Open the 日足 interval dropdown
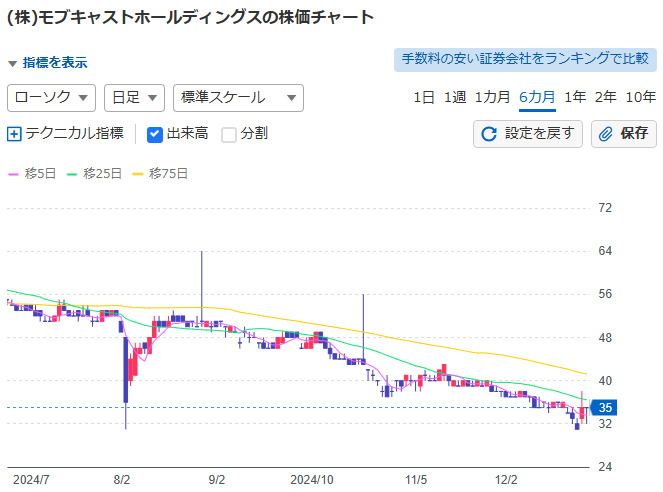Image resolution: width=663 pixels, height=492 pixels. pos(134,98)
